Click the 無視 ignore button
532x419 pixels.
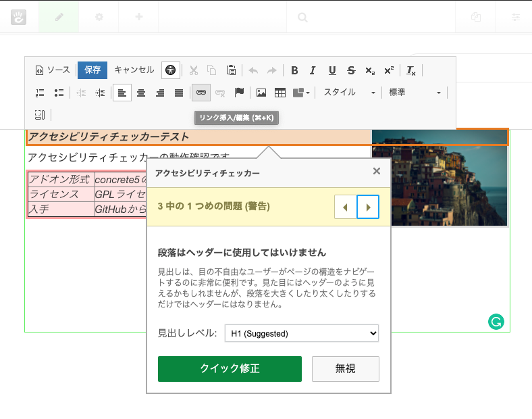click(x=345, y=369)
